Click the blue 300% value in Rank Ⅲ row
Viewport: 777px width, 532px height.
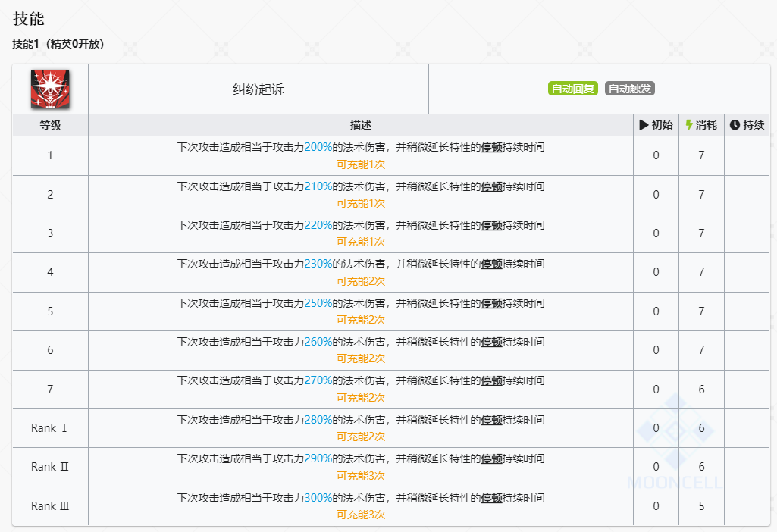(x=318, y=498)
